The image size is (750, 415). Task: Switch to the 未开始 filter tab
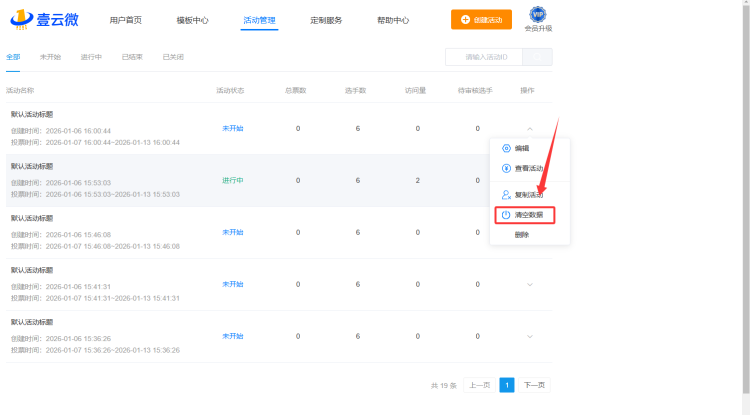click(x=50, y=57)
